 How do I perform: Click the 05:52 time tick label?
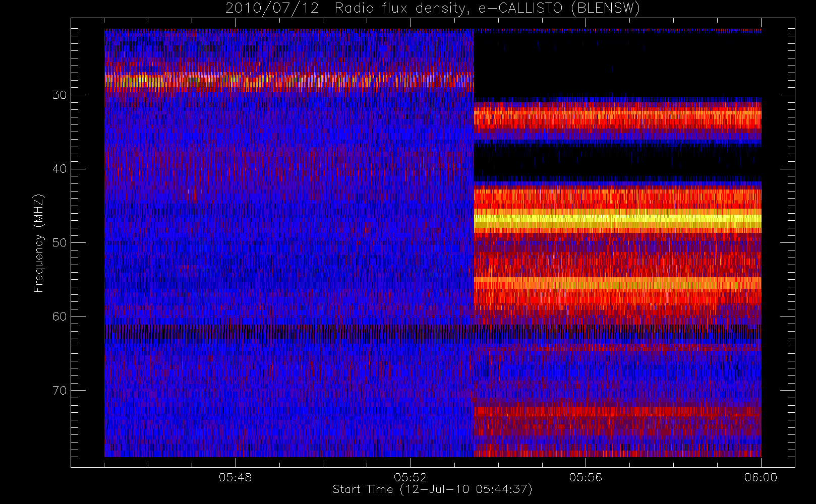point(411,477)
